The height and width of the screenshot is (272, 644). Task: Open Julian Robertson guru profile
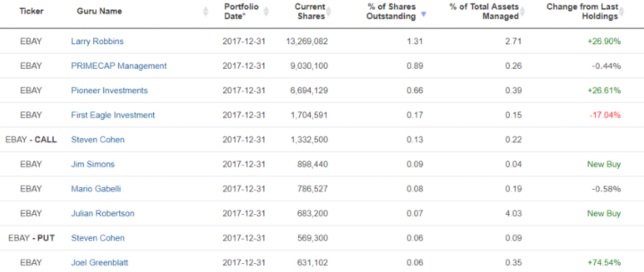click(103, 214)
